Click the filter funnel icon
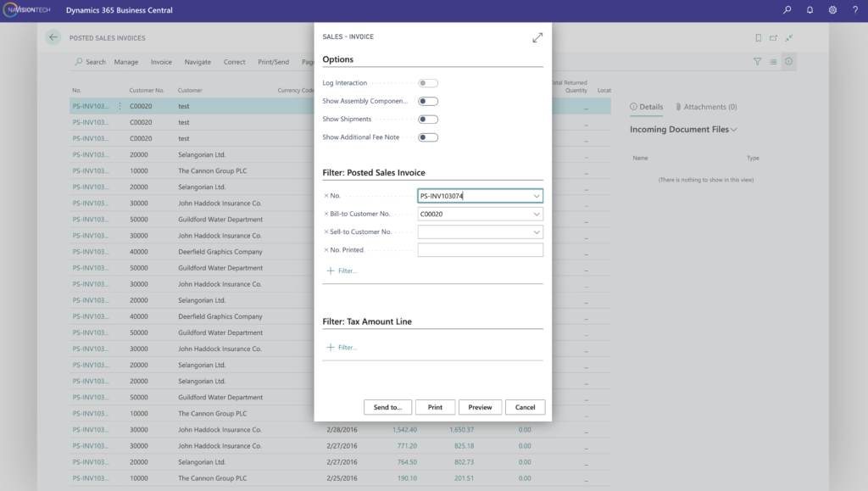This screenshot has height=491, width=868. [757, 61]
